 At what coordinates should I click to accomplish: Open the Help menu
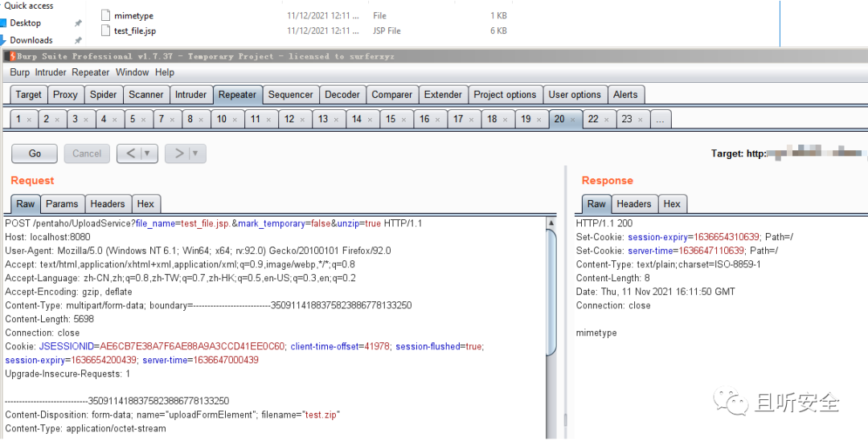(x=165, y=72)
